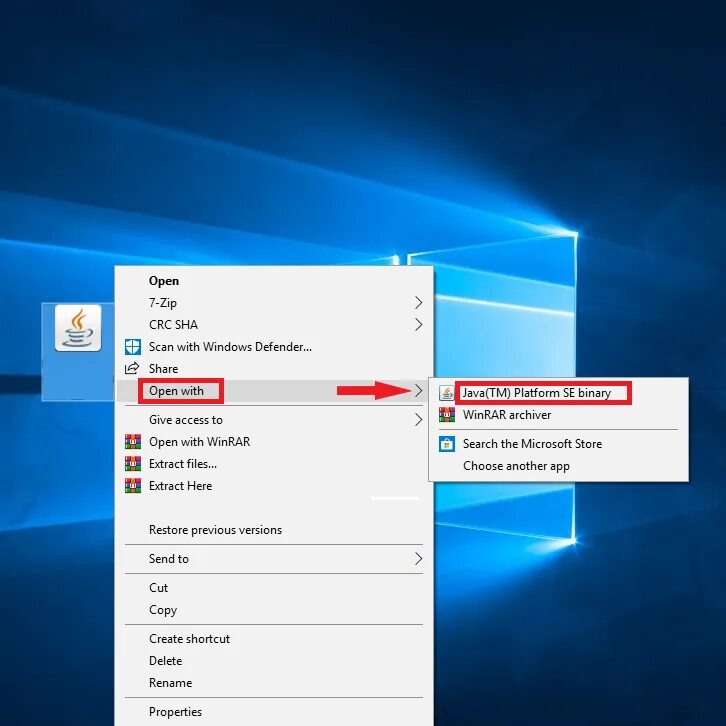Open file Properties
Viewport: 726px width, 726px height.
coord(274,712)
